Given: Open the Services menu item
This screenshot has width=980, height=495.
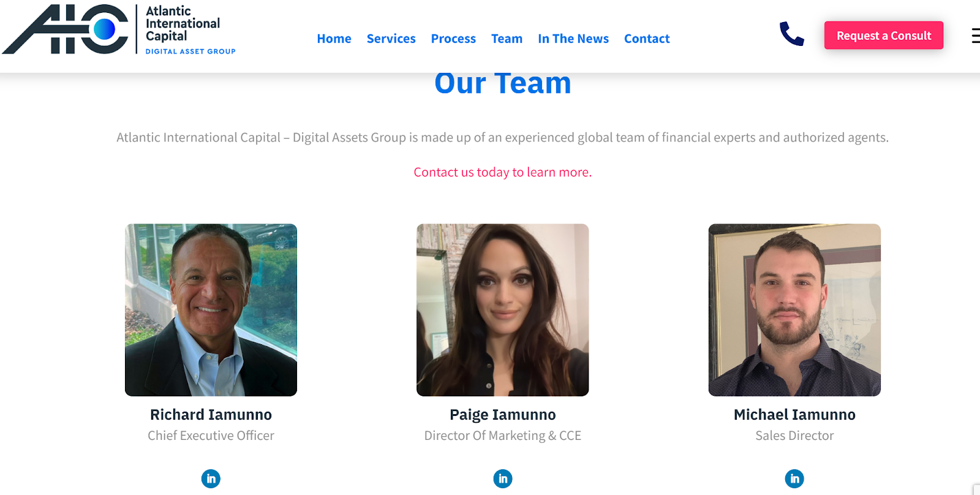Looking at the screenshot, I should coord(391,39).
